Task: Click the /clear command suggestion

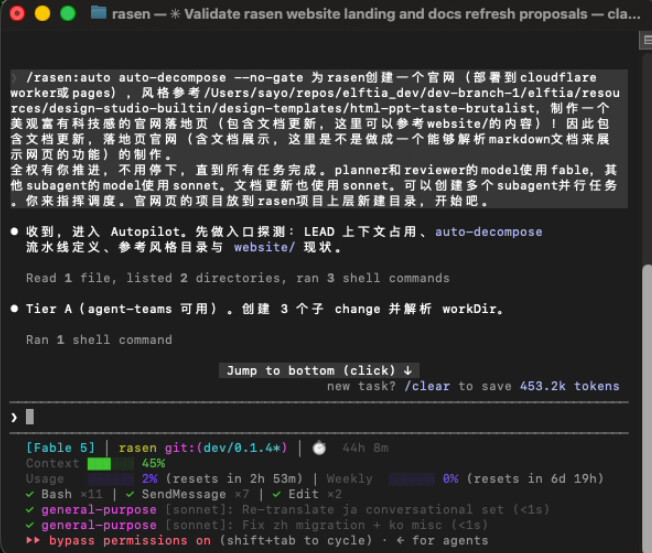Action: (427, 386)
